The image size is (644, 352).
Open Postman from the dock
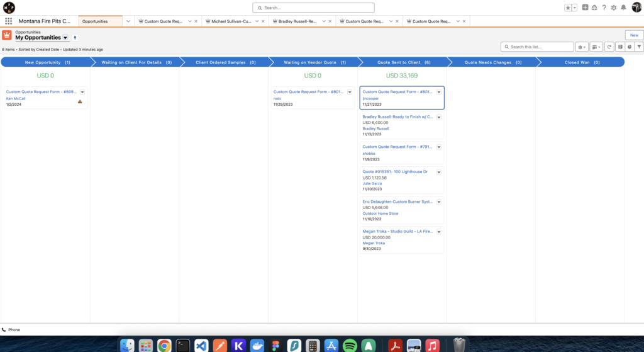pos(219,346)
